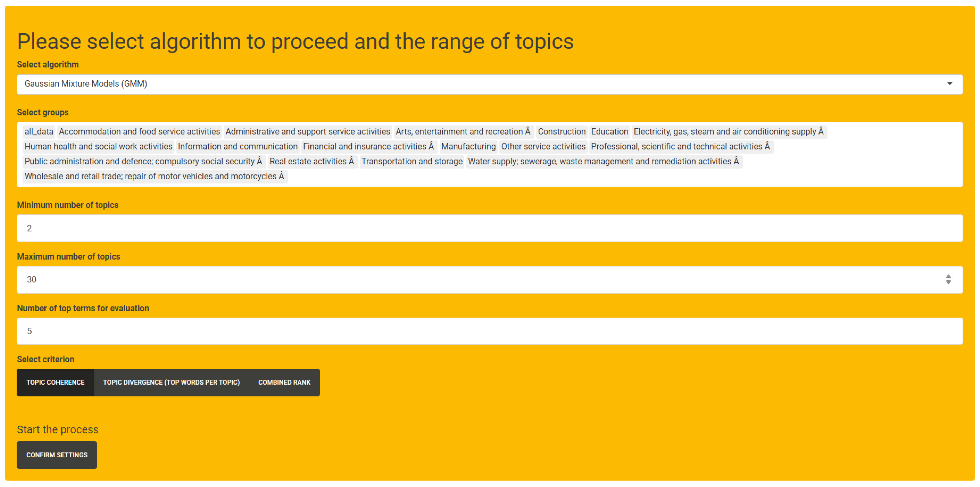The height and width of the screenshot is (487, 980).
Task: Pick the Information and communication group
Action: [x=237, y=147]
